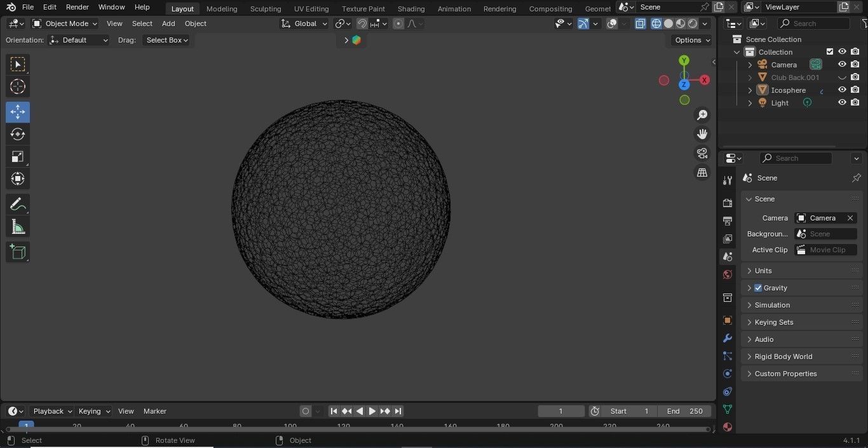Open the Particles properties tab
The height and width of the screenshot is (448, 868).
click(728, 356)
